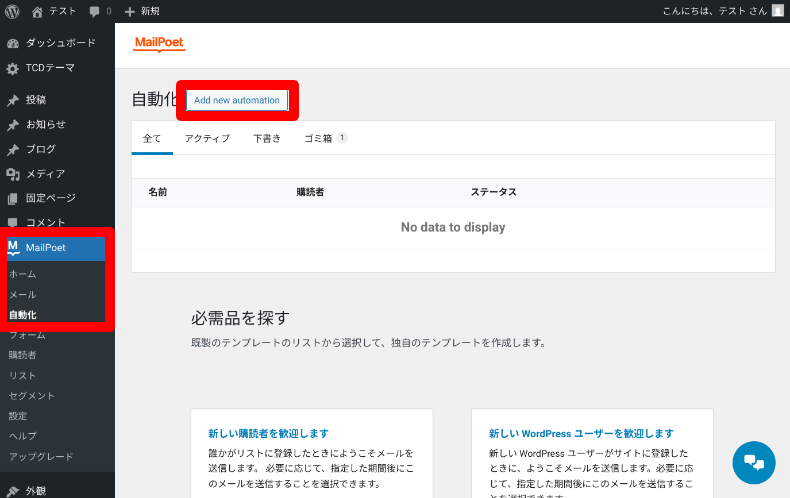Go to MailPoet フォーム submenu
Image resolution: width=790 pixels, height=498 pixels.
27,335
